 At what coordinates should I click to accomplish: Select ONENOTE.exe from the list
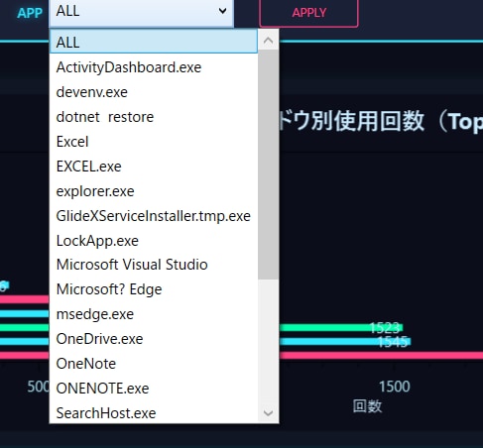(154, 389)
